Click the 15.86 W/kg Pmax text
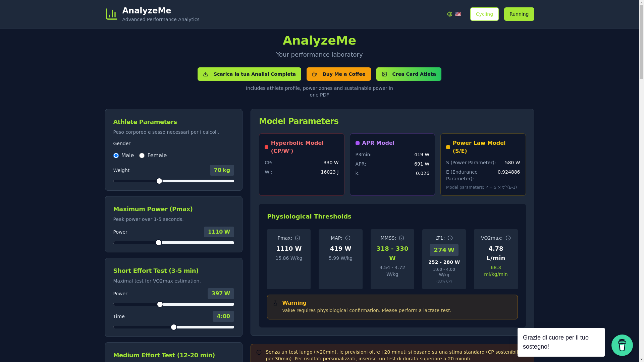This screenshot has width=644, height=362. point(289,258)
